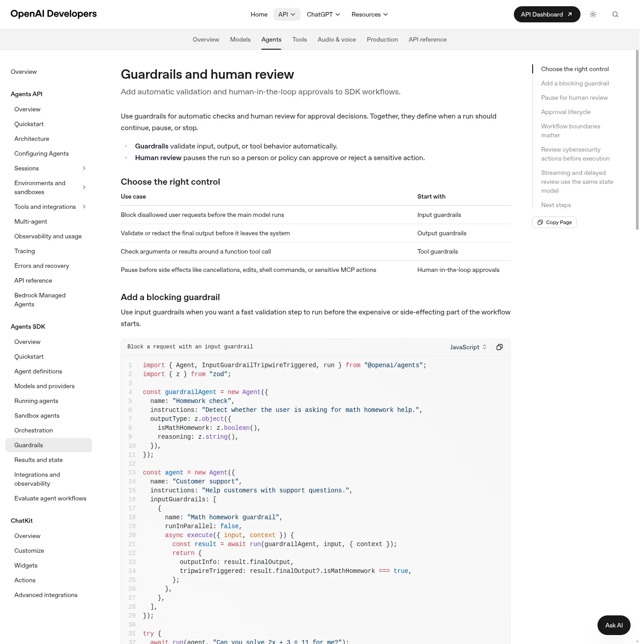Image resolution: width=644 pixels, height=644 pixels.
Task: Open the Ask AI assistant button
Action: coord(614,625)
